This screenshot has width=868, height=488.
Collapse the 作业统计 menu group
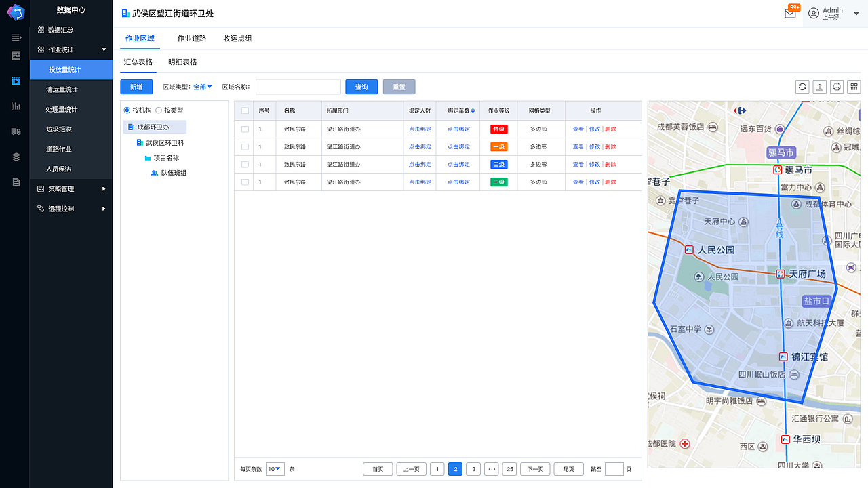click(x=104, y=49)
